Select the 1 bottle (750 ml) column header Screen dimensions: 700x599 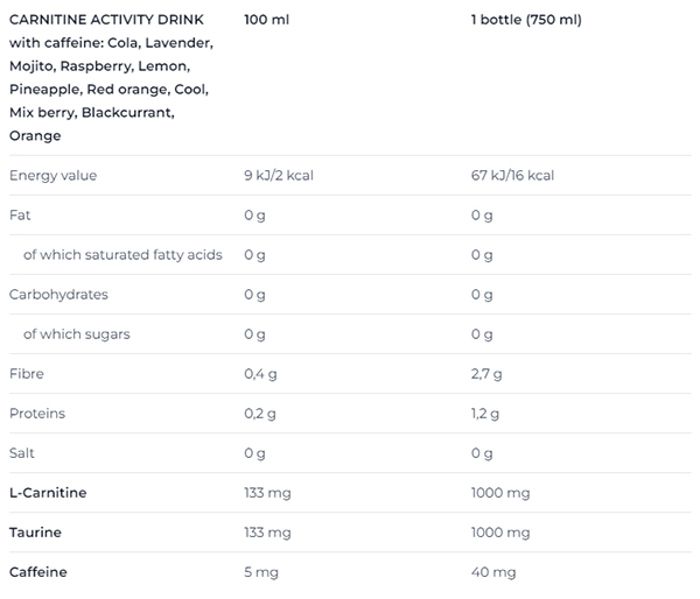(x=526, y=20)
